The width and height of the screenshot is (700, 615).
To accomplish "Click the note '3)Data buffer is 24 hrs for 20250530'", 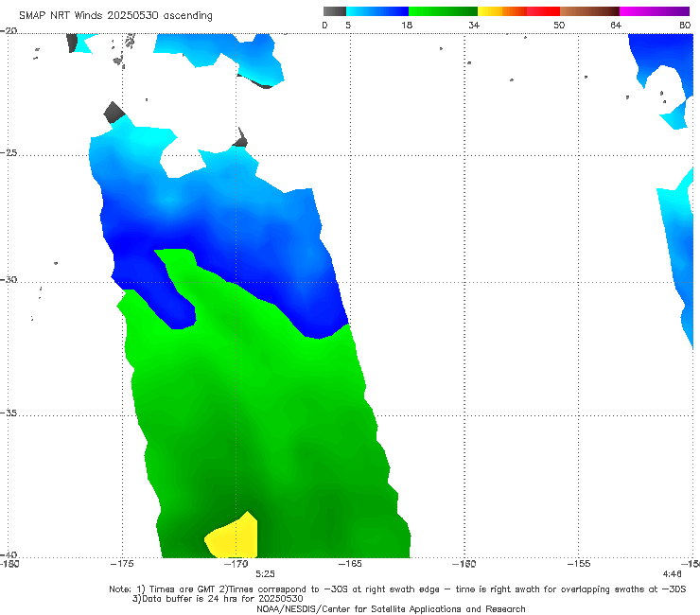I will click(x=218, y=599).
